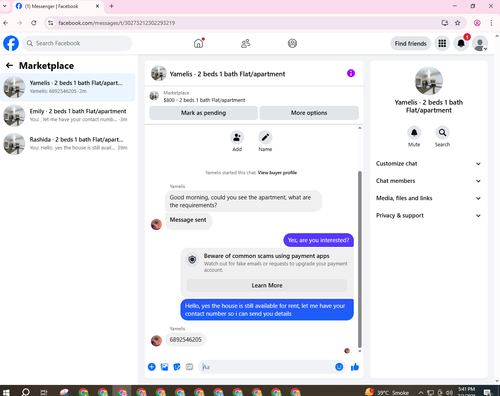Reload the page in browser toolbar
Screen dimensions: 500x396
coord(34,23)
